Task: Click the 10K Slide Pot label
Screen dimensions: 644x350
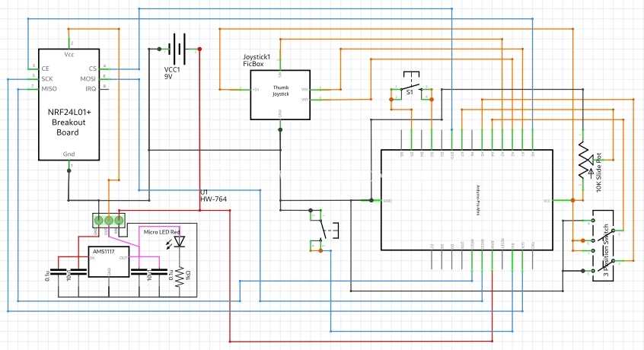Action: tap(599, 172)
